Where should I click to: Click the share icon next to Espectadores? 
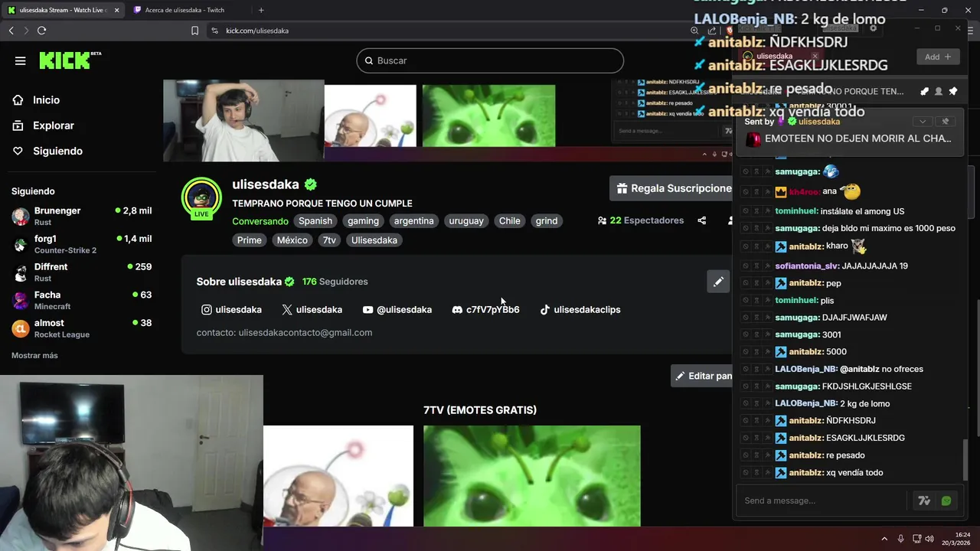(701, 220)
